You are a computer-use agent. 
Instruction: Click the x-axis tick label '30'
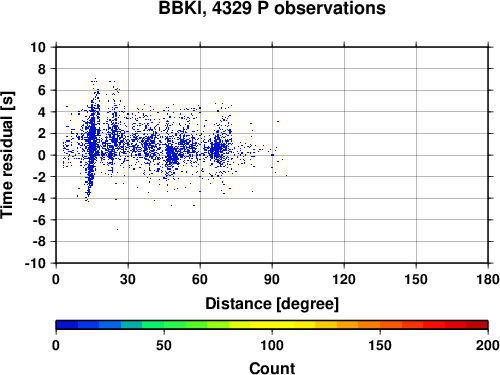coord(128,279)
